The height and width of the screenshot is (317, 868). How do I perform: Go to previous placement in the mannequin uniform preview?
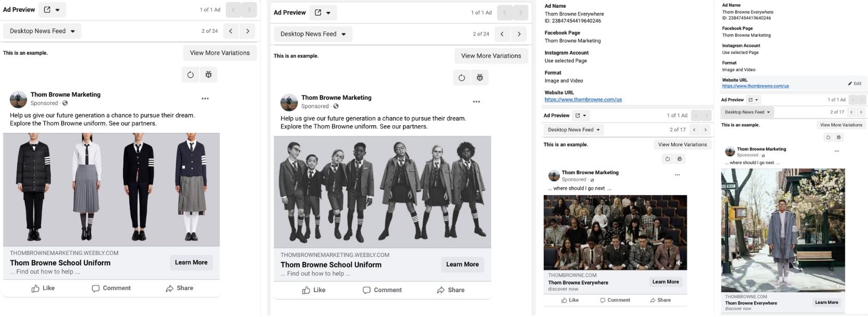(x=230, y=31)
